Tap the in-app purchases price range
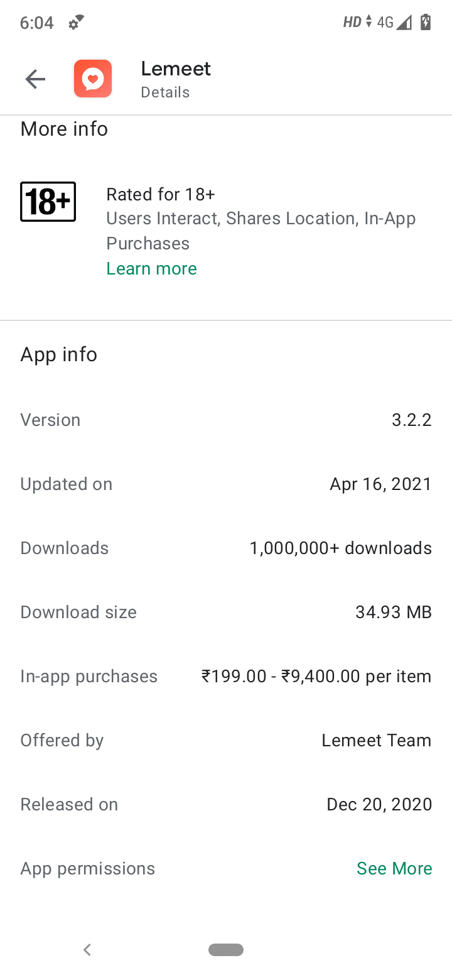This screenshot has height=980, width=452. pyautogui.click(x=316, y=677)
